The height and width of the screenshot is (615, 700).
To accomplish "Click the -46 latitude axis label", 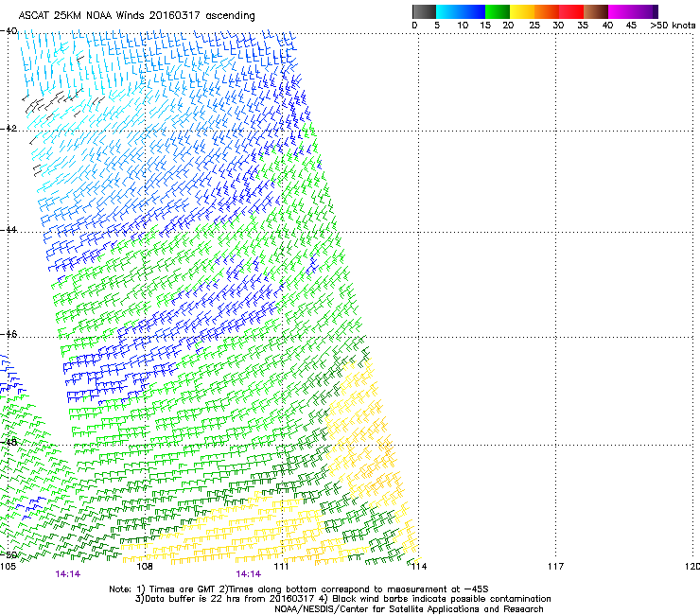I will click(9, 334).
